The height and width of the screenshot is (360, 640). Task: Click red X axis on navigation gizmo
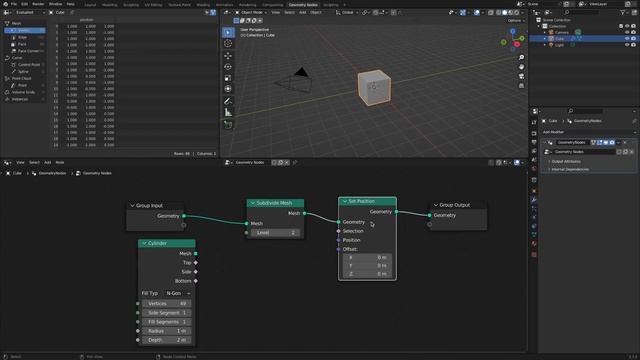pyautogui.click(x=517, y=44)
